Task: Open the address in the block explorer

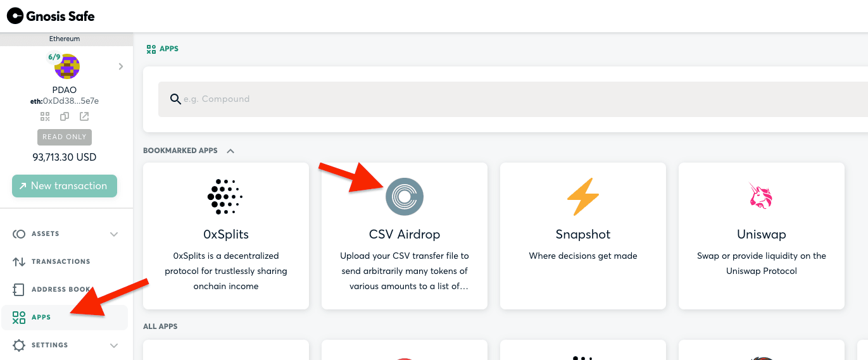Action: (x=84, y=116)
